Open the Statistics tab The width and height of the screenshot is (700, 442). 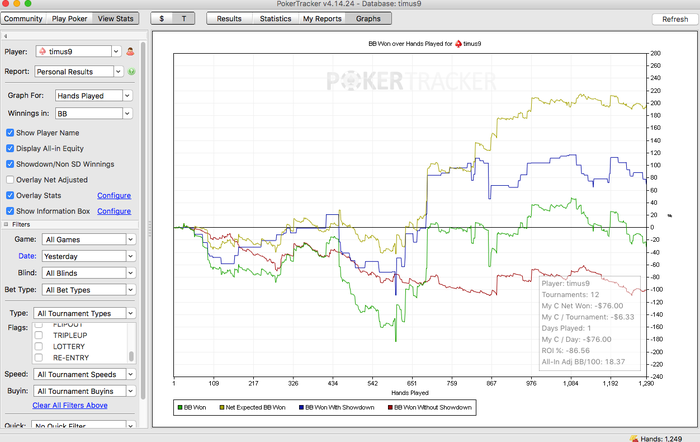pyautogui.click(x=275, y=18)
